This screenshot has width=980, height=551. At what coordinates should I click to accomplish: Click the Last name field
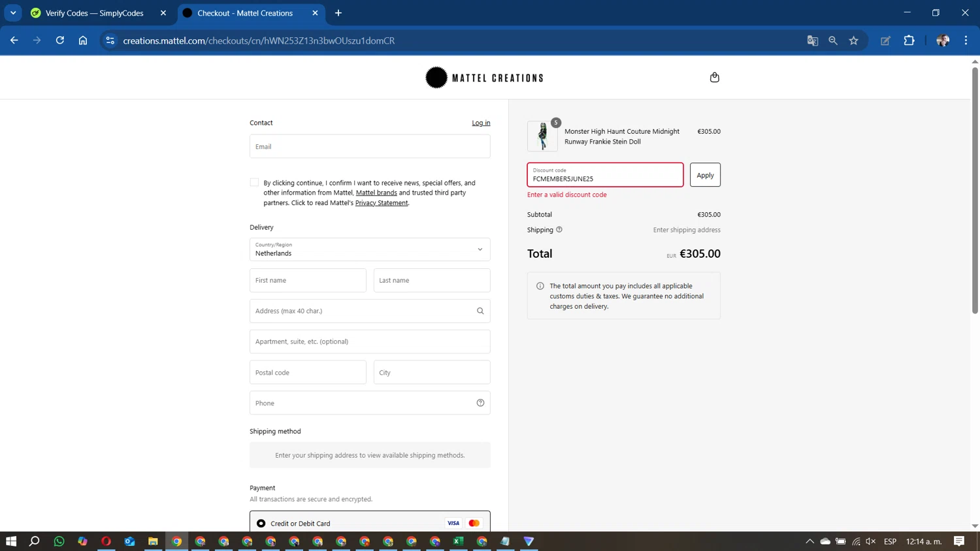click(x=432, y=280)
